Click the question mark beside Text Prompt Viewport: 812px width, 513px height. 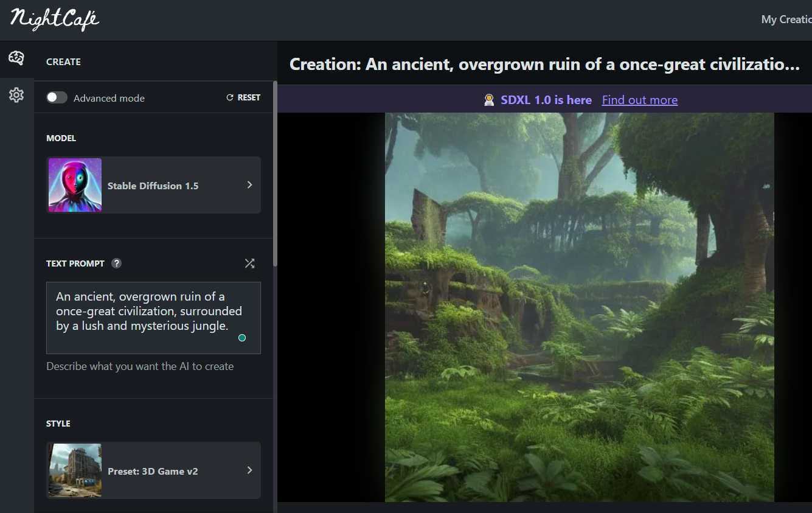[x=117, y=263]
